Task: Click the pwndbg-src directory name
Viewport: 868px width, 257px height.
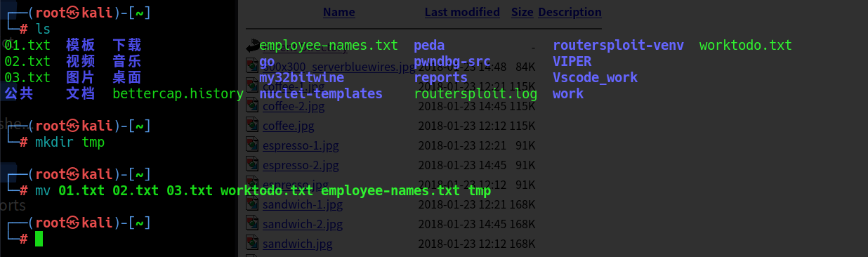Action: (x=452, y=61)
